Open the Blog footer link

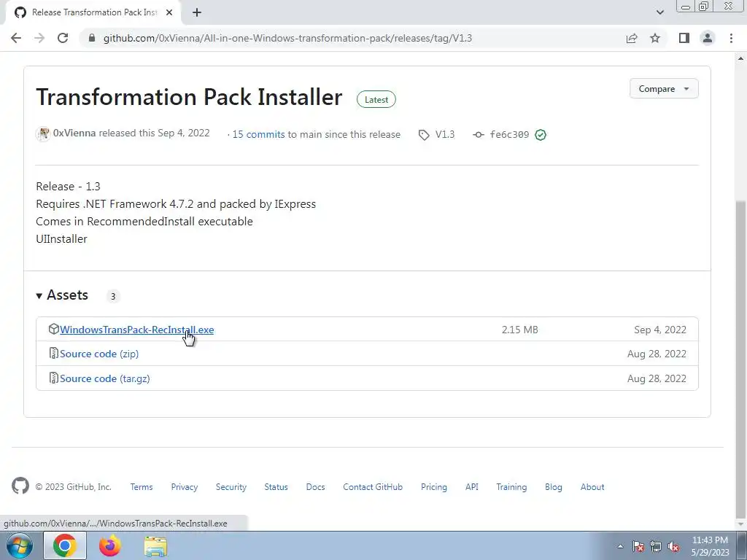point(554,486)
